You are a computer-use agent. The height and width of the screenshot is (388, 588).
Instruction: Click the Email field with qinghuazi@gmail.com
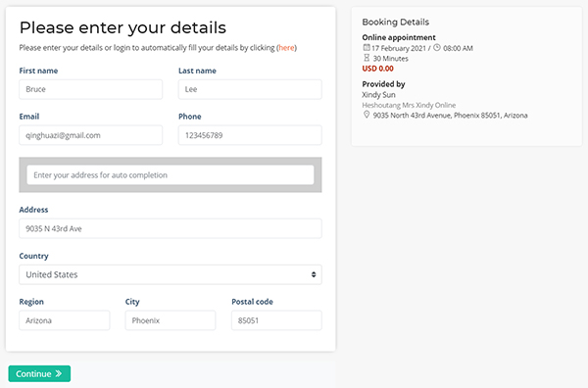pyautogui.click(x=91, y=135)
